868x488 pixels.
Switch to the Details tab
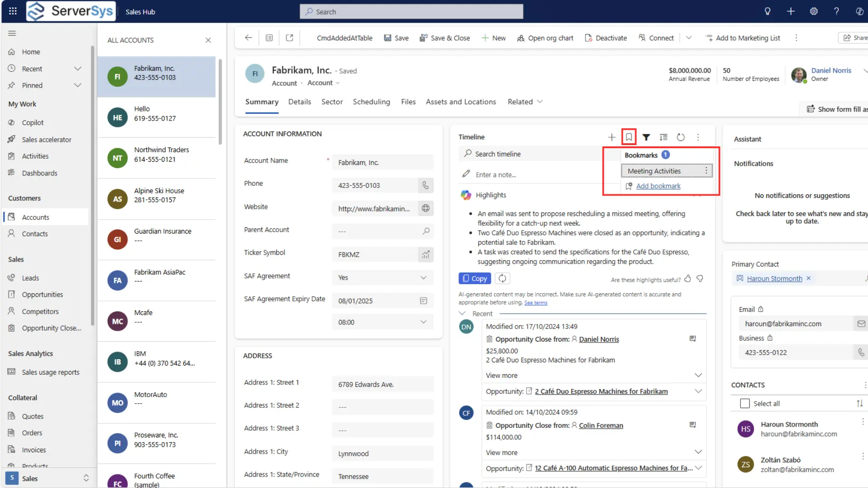pos(299,102)
